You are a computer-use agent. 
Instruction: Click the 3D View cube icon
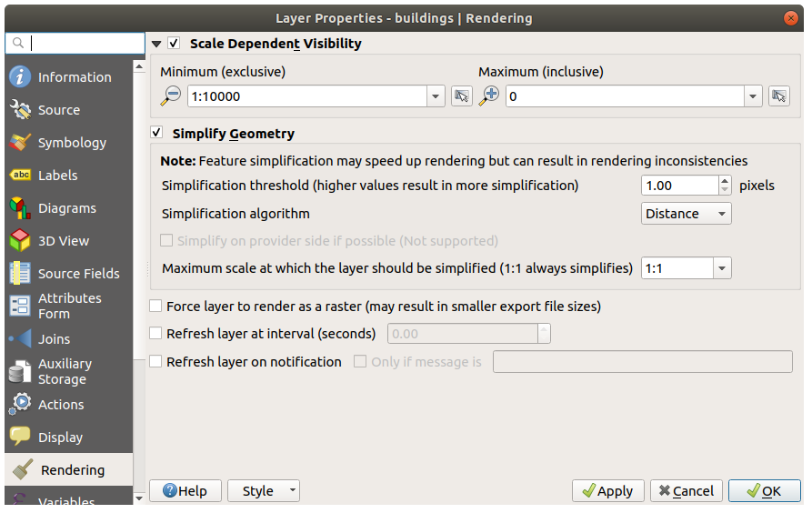20,241
